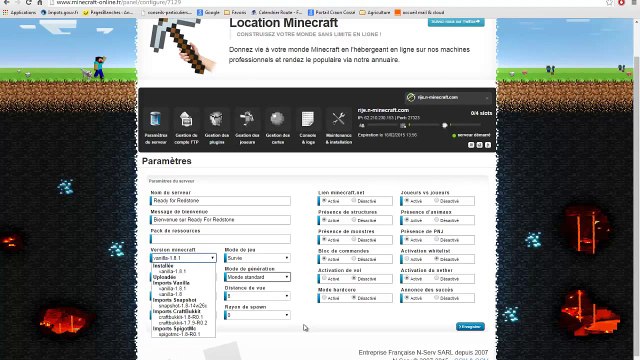Select Activé for Lien minecraft.net

(x=324, y=201)
